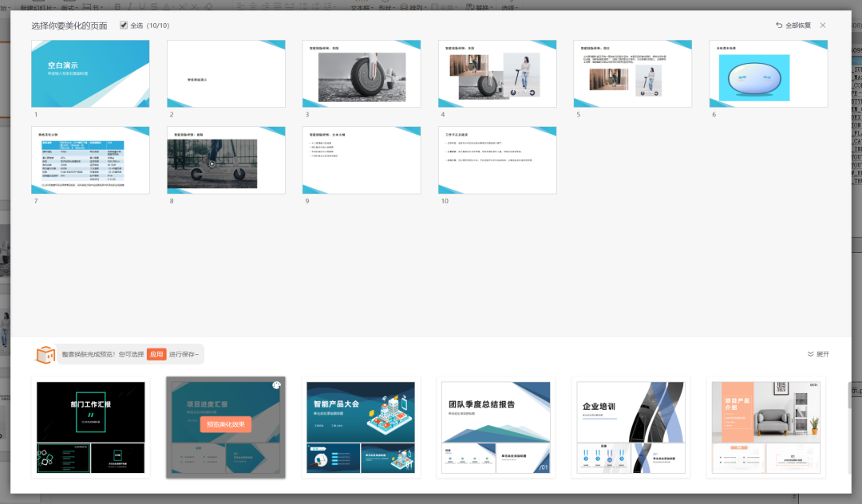Image resolution: width=862 pixels, height=504 pixels.
Task: Open 选择 select dropdown in background toolbar
Action: pos(509,8)
